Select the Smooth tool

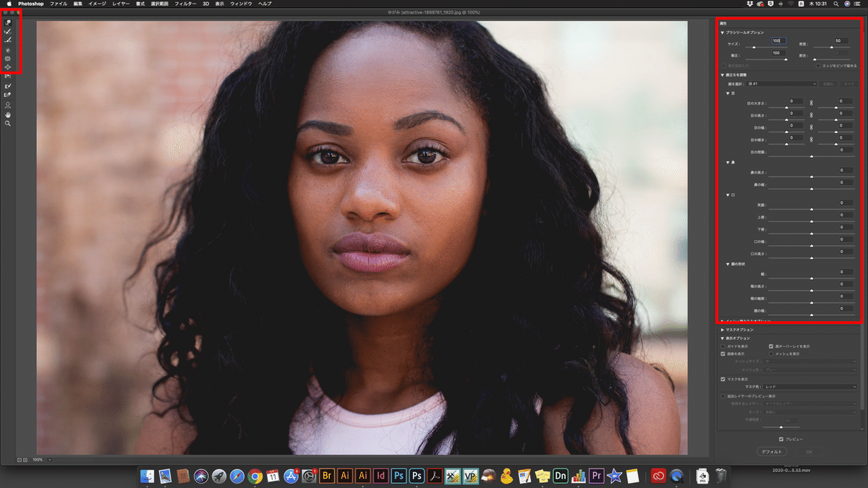tap(8, 40)
